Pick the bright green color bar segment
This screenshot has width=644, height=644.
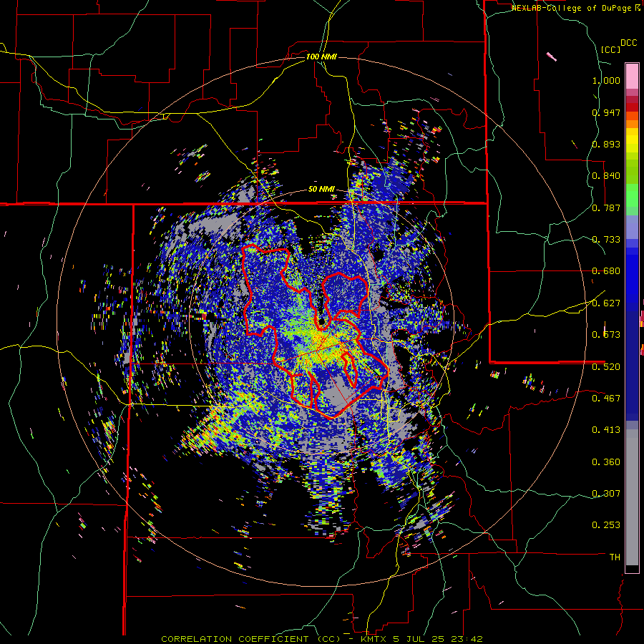point(632,195)
